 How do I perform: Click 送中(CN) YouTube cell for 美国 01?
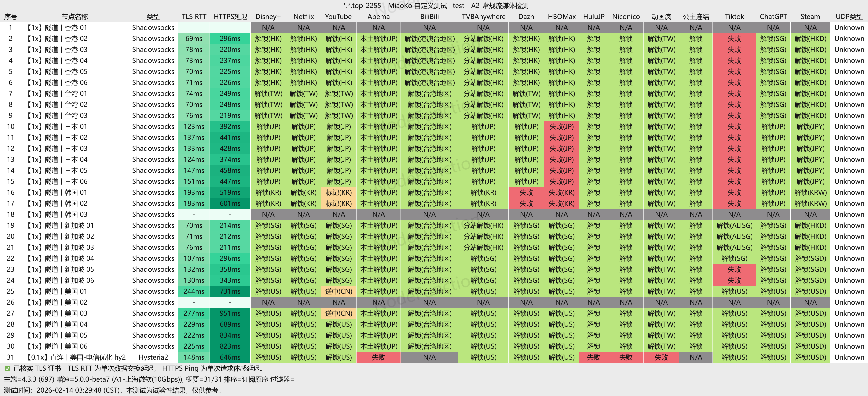[x=339, y=291]
